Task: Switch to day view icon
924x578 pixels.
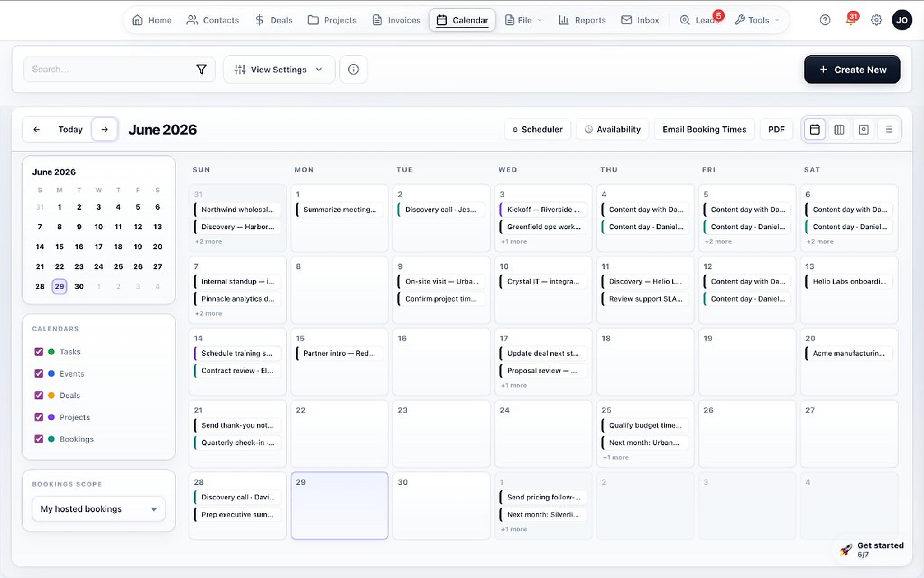Action: point(864,130)
